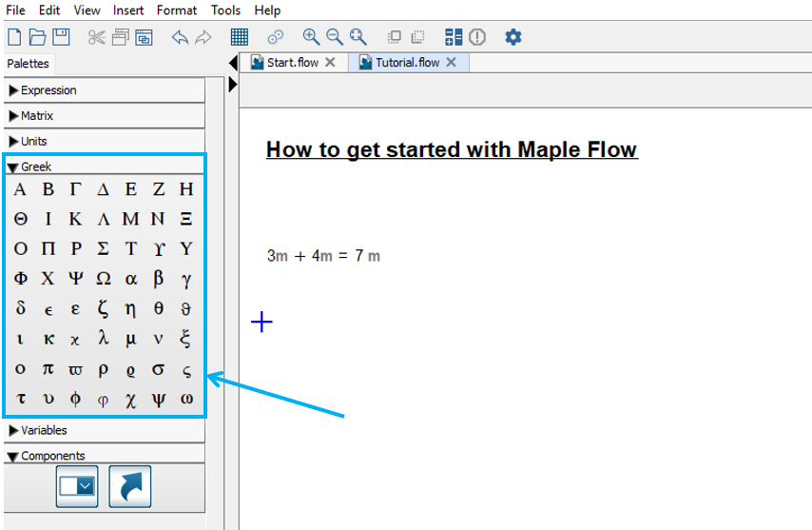Click the blue layout panels icon
Viewport: 812px width, 530px height.
[x=454, y=37]
